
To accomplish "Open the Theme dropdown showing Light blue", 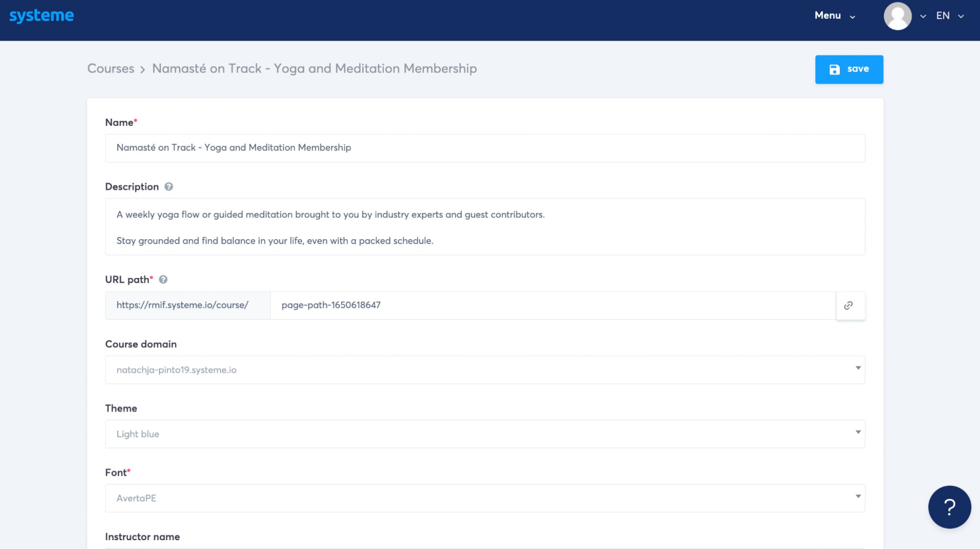I will 484,434.
